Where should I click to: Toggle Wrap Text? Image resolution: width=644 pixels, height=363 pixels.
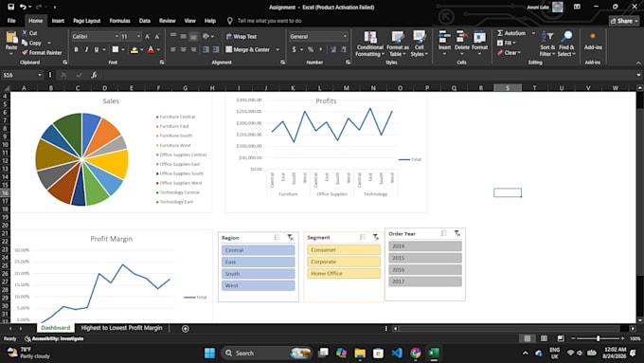click(241, 37)
